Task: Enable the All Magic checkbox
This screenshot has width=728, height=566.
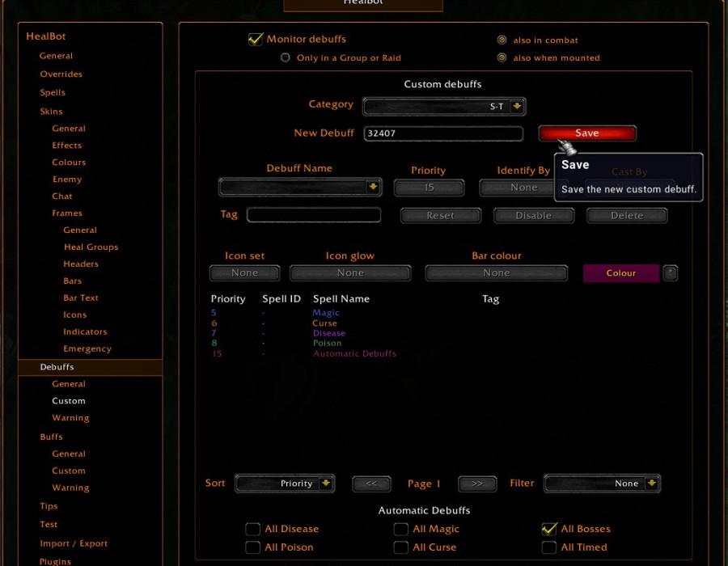Action: 400,529
